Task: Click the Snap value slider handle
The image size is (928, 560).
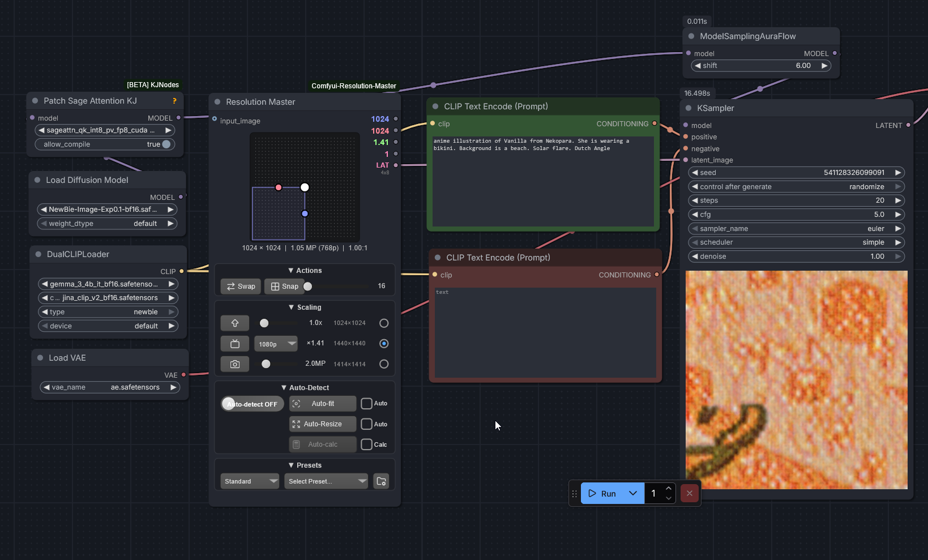Action: coord(308,287)
